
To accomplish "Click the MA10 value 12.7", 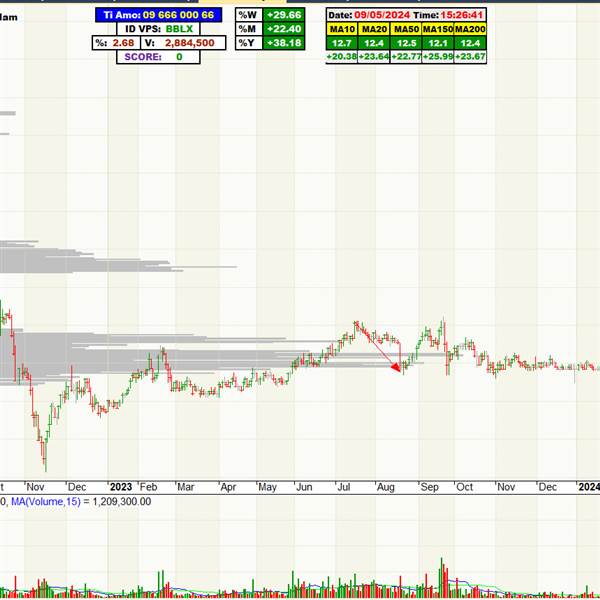I will 342,43.
